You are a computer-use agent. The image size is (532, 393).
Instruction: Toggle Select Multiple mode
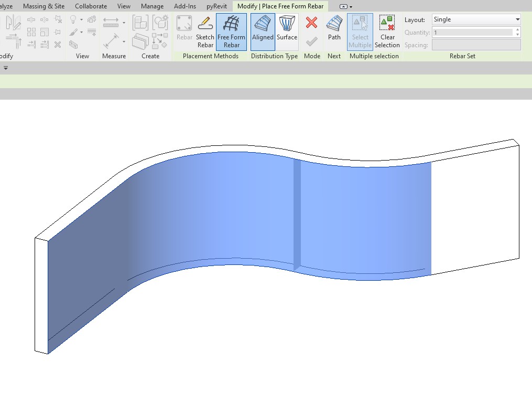click(x=360, y=31)
